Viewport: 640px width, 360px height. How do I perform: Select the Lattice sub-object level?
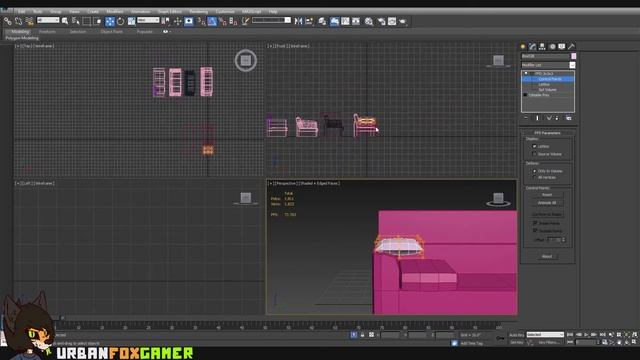tap(544, 84)
